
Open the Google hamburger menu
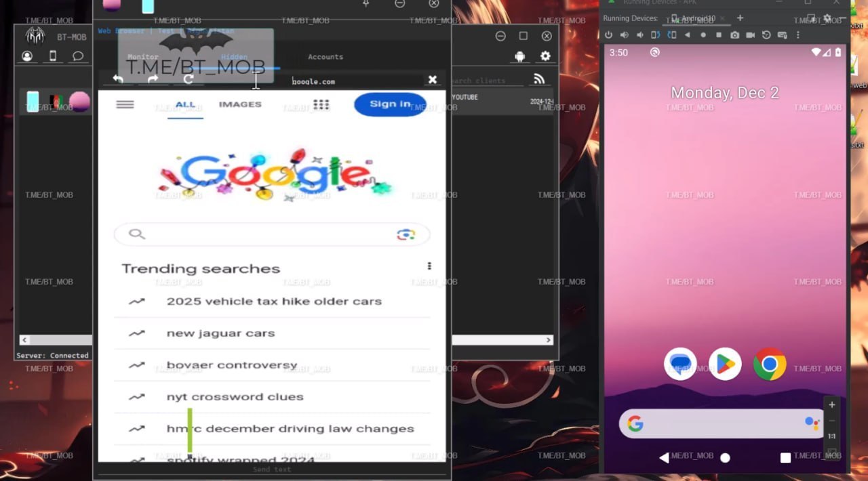125,104
